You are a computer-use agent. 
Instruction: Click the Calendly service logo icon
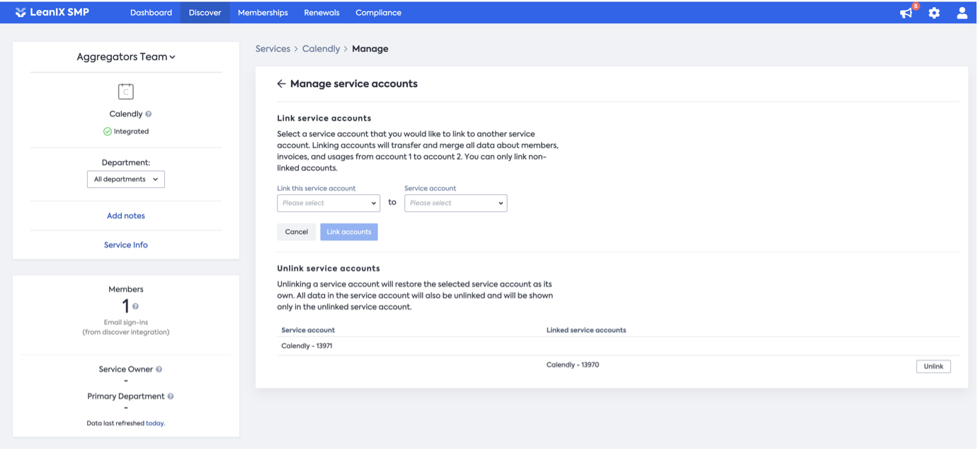point(125,91)
